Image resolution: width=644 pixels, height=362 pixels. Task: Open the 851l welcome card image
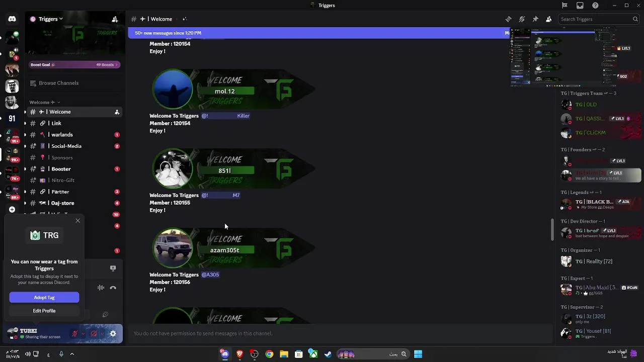[233, 168]
